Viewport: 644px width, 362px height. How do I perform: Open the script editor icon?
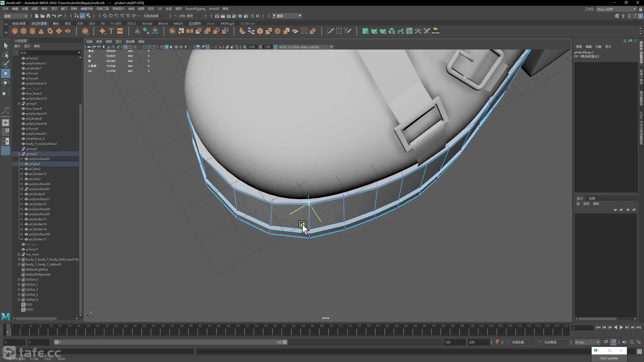[639, 352]
